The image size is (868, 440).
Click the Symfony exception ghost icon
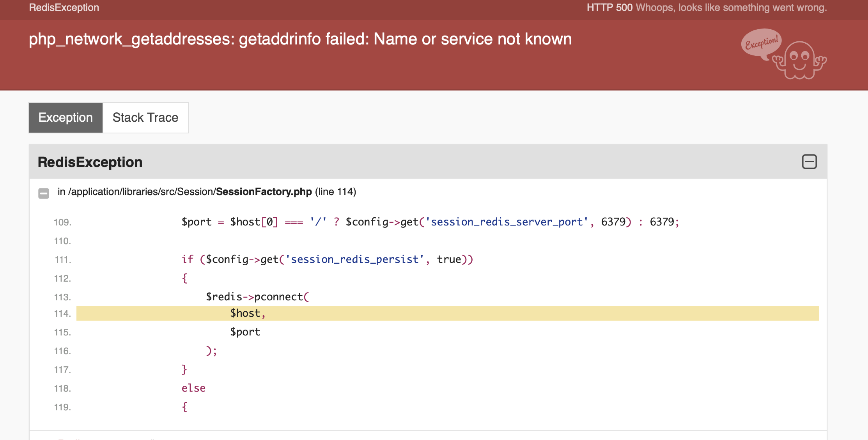coord(784,54)
